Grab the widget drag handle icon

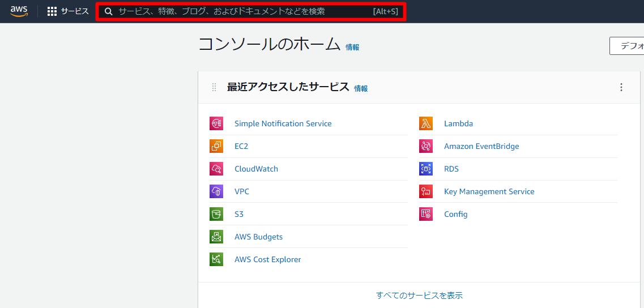(x=214, y=87)
